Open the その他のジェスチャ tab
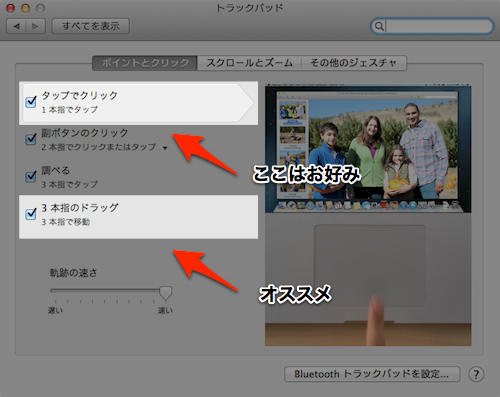Viewport: 500px width, 397px height. coord(354,63)
